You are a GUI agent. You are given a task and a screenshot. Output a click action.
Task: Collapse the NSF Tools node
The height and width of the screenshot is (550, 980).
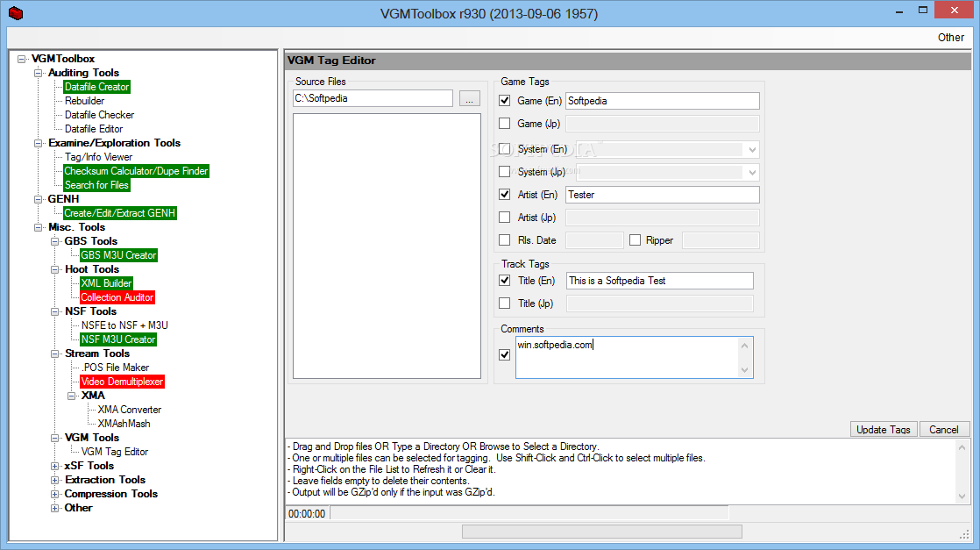coord(55,311)
